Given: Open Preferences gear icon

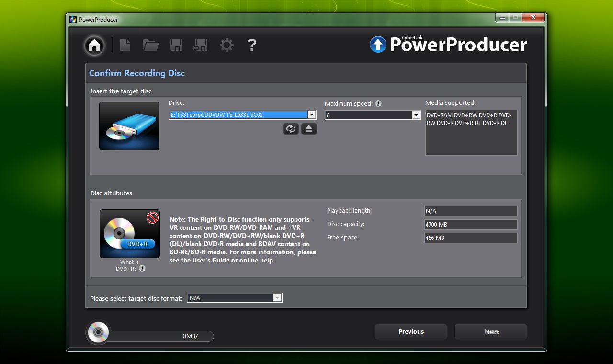Looking at the screenshot, I should [227, 45].
